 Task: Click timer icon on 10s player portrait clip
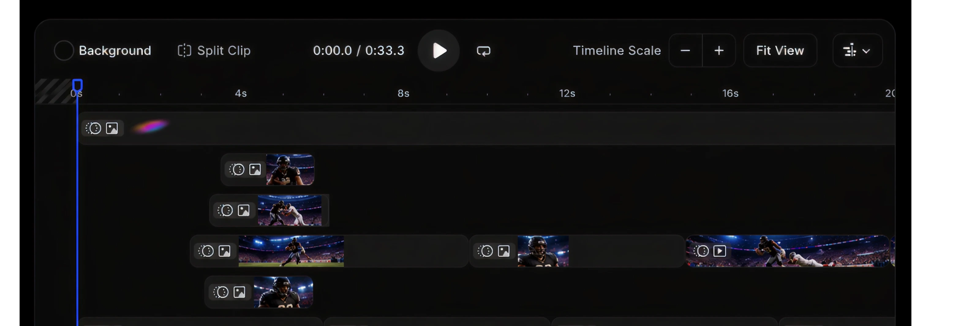[485, 251]
